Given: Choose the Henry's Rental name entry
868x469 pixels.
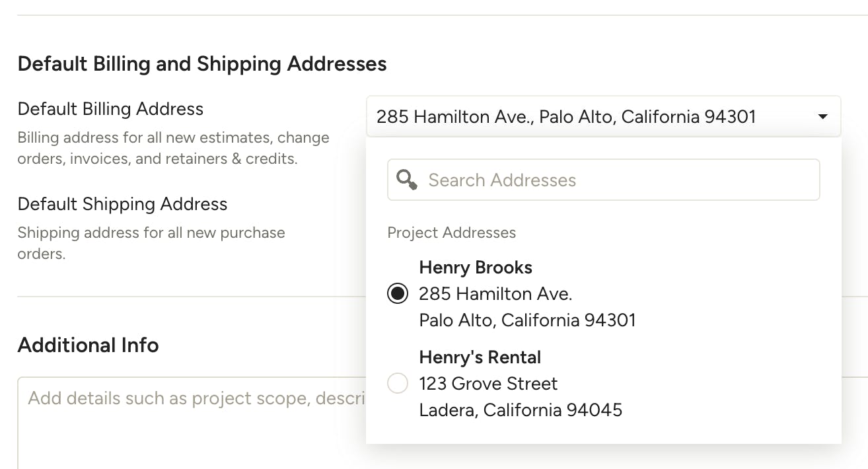Looking at the screenshot, I should pos(480,357).
